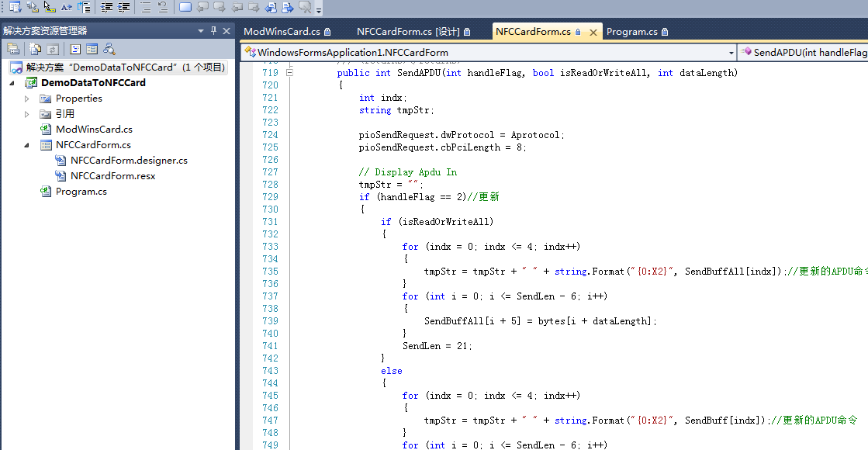The image size is (868, 450).
Task: Select NFCCardForm.cs in Solution Explorer tree
Action: 93,144
